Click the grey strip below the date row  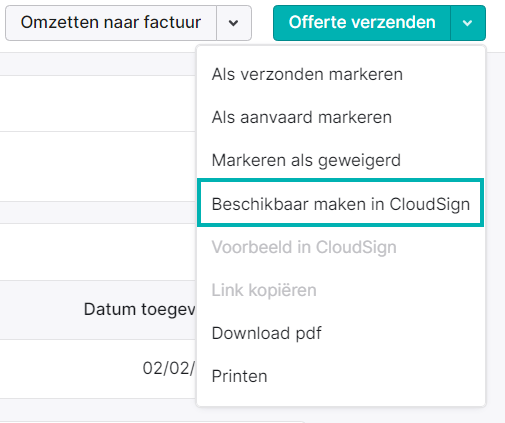tap(98, 410)
